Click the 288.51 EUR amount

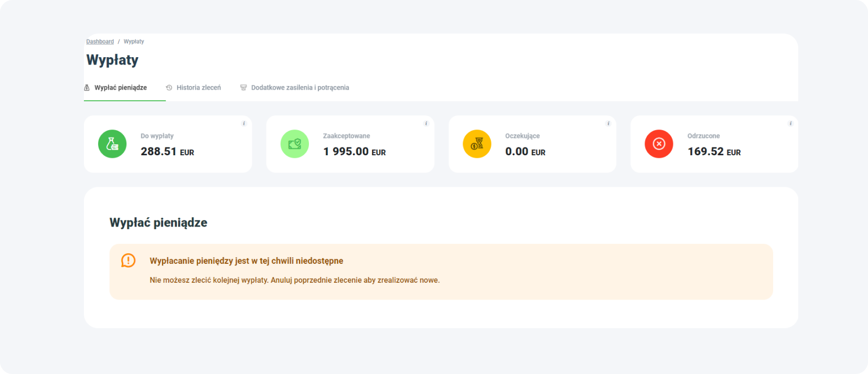[x=167, y=152]
